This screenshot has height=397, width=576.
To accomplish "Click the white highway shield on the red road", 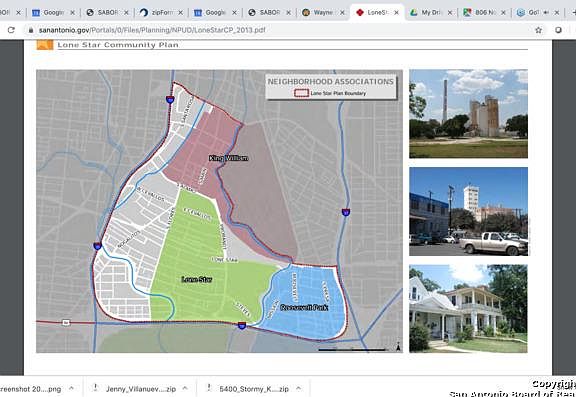I will click(66, 323).
